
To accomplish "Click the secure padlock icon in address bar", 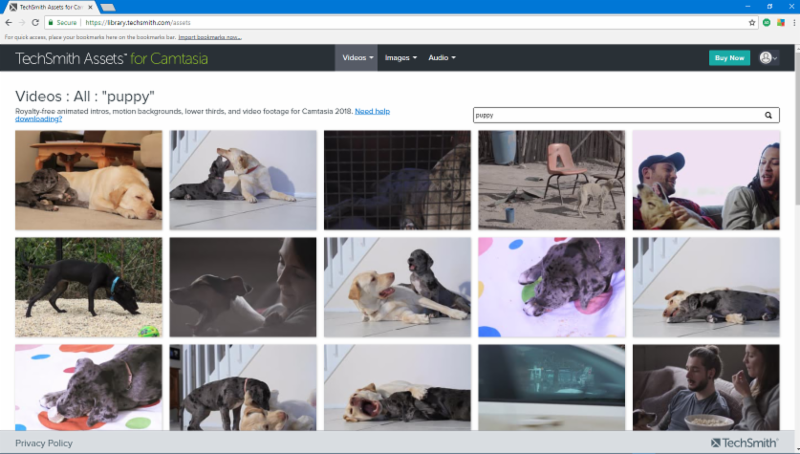I will pos(53,22).
